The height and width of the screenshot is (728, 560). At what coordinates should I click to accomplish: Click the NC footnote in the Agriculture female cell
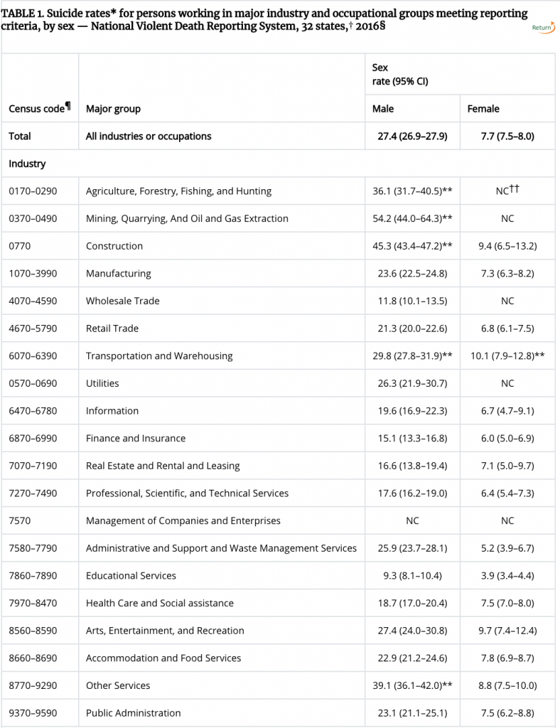tap(507, 191)
